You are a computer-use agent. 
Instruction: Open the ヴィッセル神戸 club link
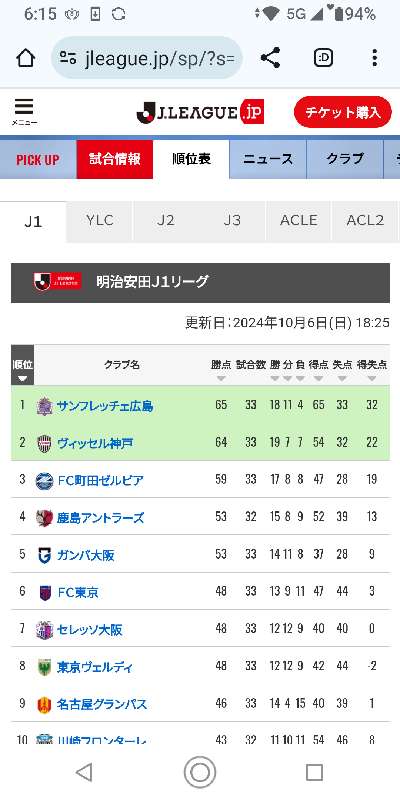[95, 443]
